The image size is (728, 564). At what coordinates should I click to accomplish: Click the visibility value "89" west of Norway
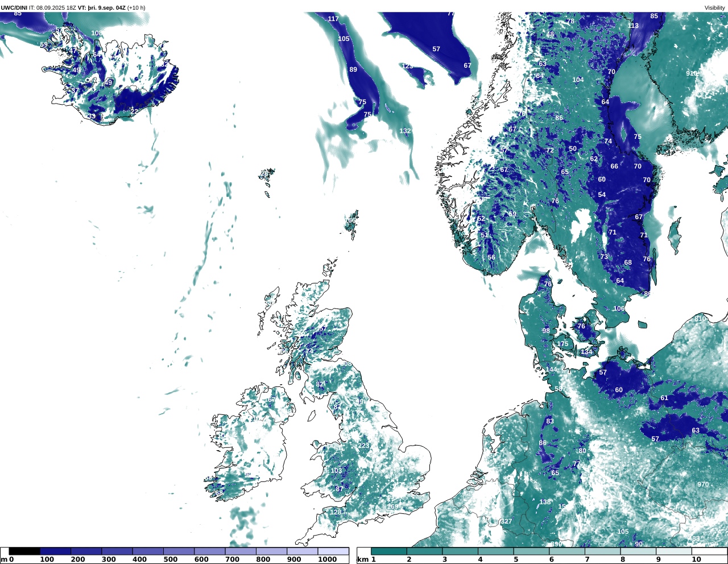[x=353, y=69]
